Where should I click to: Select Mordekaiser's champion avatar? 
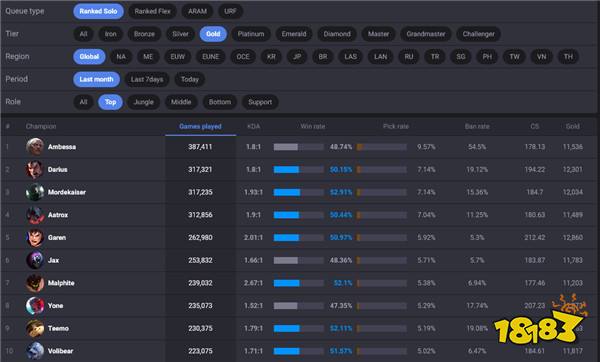[35, 192]
